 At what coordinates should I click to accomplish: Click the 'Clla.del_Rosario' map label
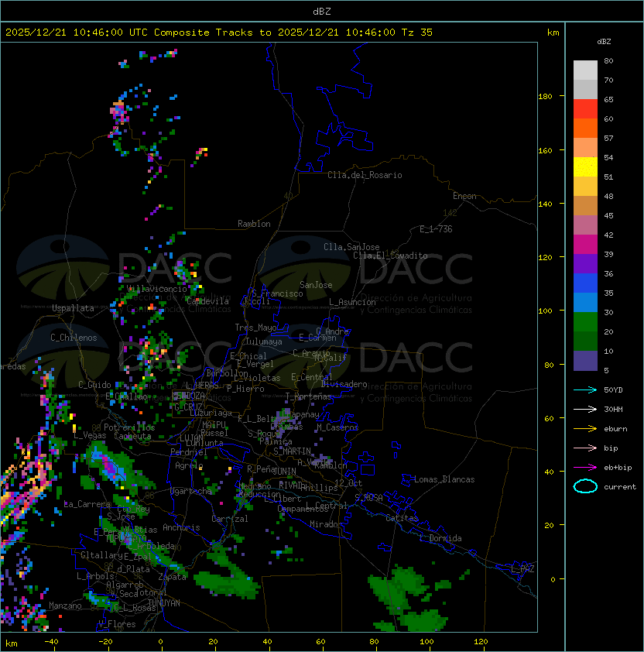pos(365,175)
